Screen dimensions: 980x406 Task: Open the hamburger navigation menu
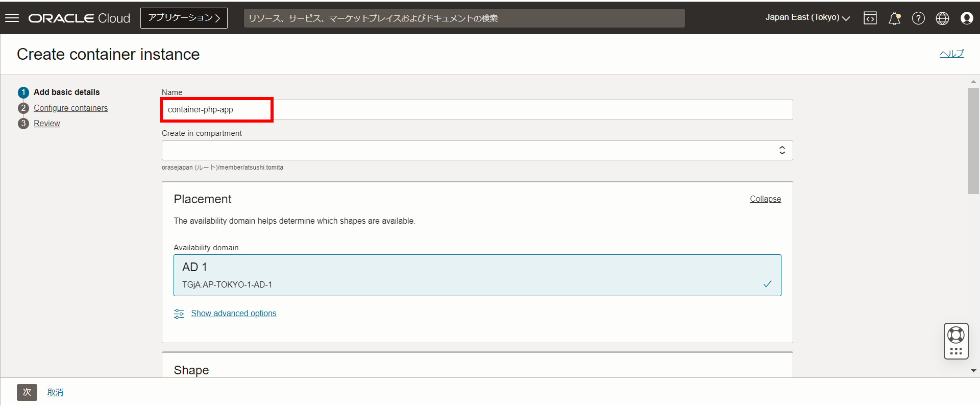pyautogui.click(x=12, y=18)
